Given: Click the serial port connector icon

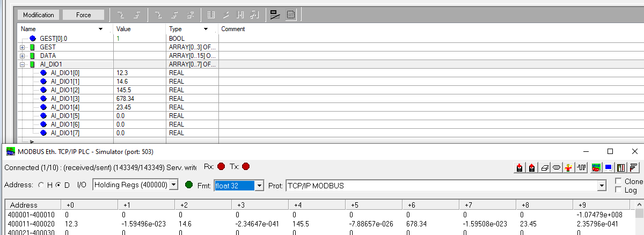Looking at the screenshot, I should (557, 168).
